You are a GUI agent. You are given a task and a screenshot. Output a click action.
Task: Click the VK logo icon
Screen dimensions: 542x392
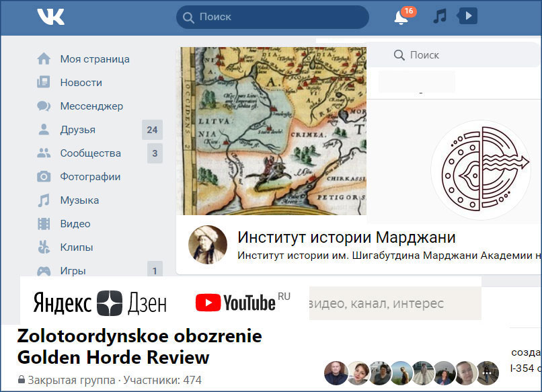tap(51, 17)
